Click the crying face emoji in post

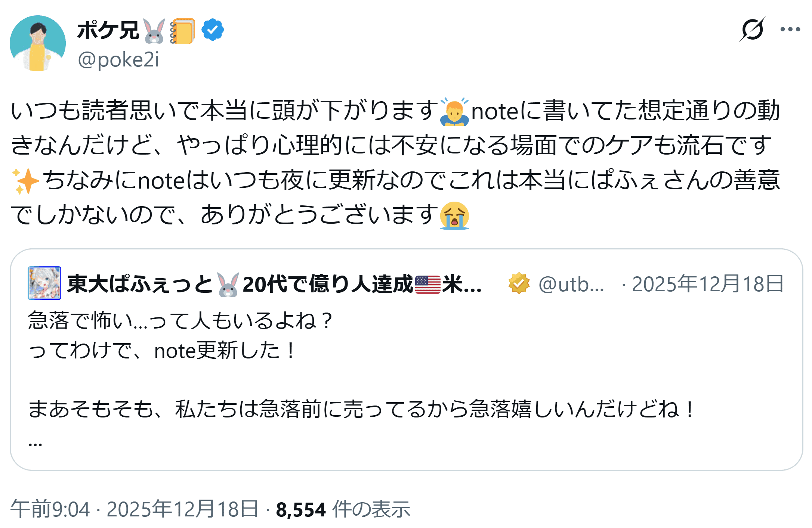pos(454,216)
